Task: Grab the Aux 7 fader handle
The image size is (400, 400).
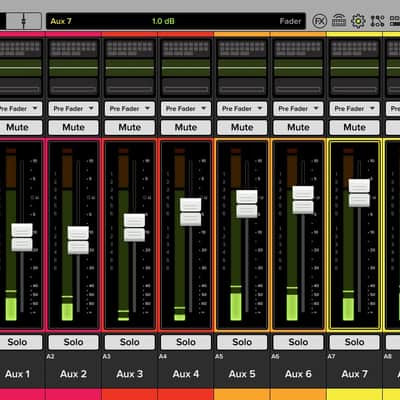Action: 359,193
